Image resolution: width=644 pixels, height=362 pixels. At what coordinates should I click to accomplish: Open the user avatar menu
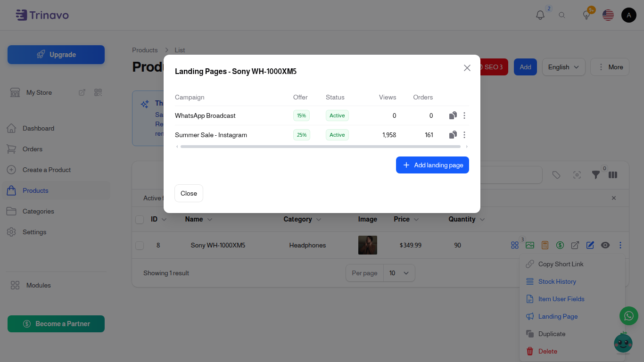[629, 15]
